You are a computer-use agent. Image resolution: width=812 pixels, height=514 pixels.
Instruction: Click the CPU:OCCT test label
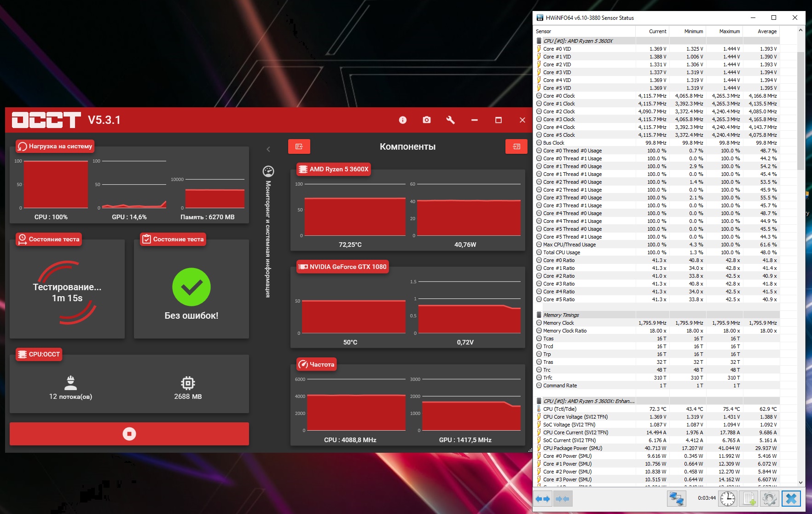[39, 354]
